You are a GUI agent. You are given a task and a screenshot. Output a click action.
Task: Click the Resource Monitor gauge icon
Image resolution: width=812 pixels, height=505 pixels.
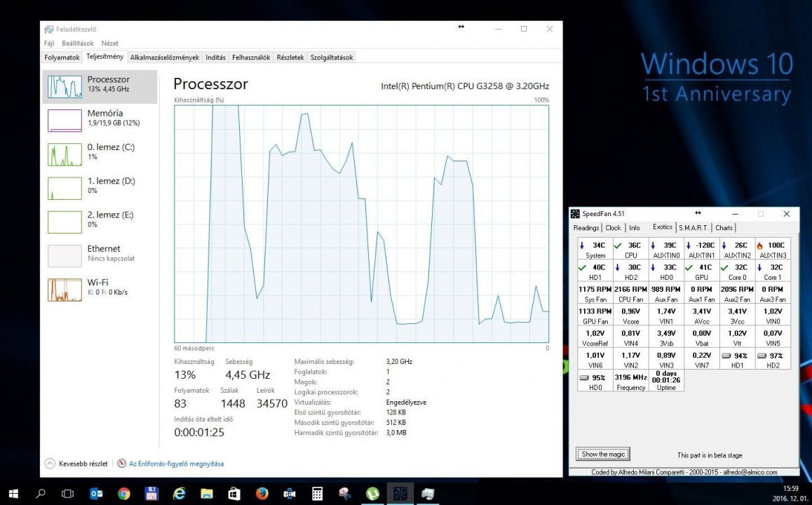click(x=122, y=464)
